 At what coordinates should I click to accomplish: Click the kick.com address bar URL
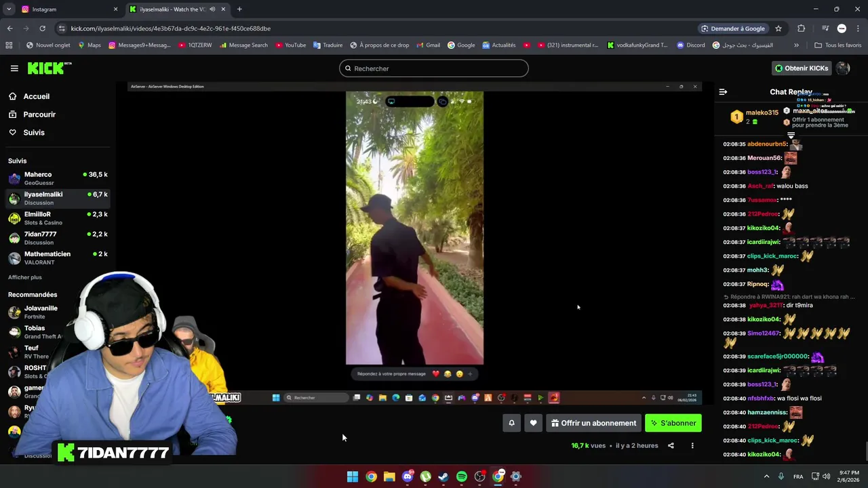click(171, 28)
